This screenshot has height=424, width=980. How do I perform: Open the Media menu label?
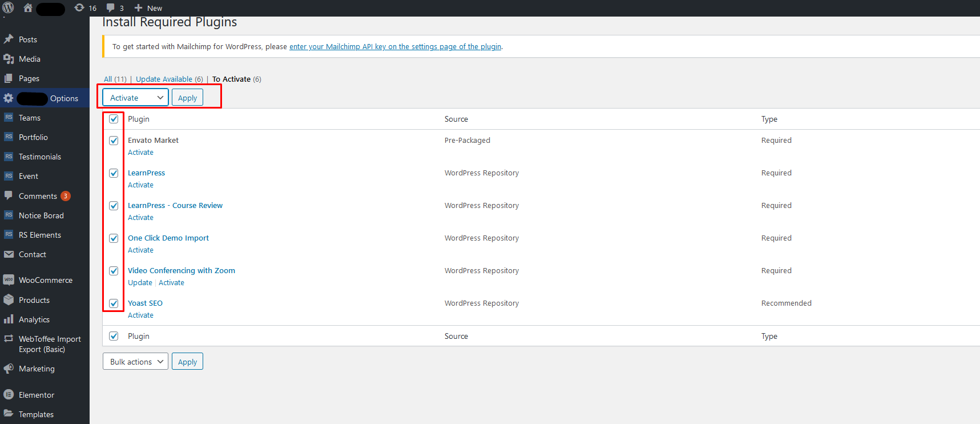click(x=30, y=59)
